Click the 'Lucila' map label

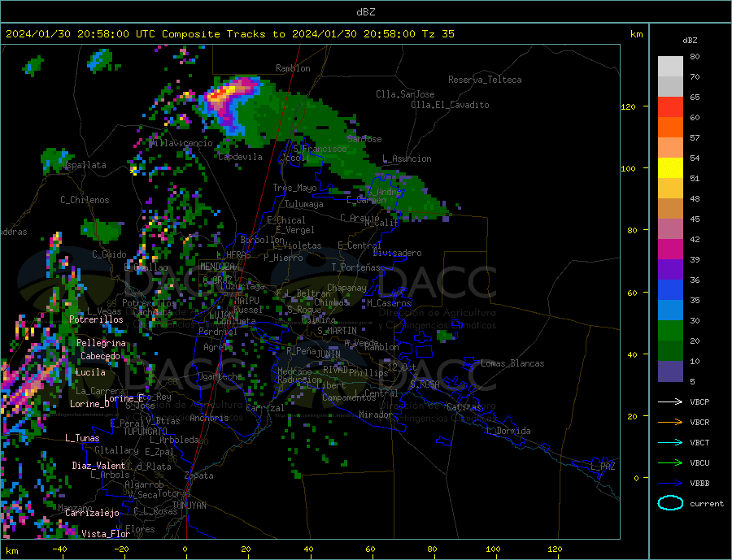(x=90, y=372)
